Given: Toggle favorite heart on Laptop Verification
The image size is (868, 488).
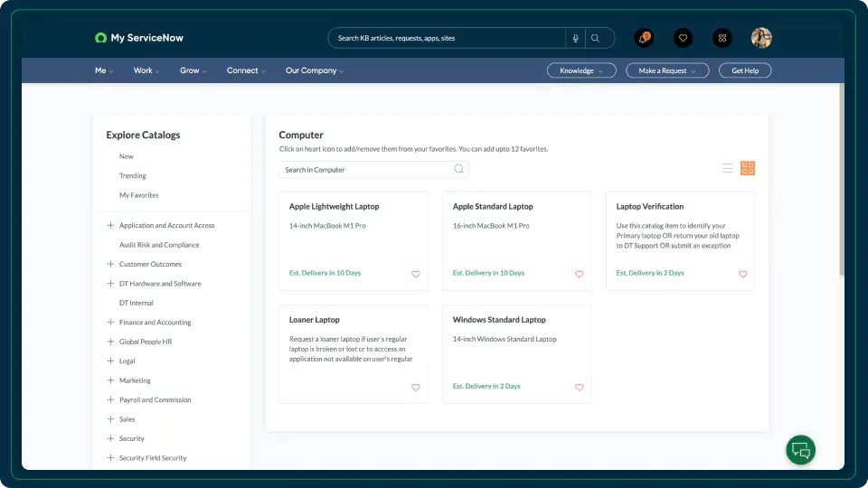Looking at the screenshot, I should 742,274.
